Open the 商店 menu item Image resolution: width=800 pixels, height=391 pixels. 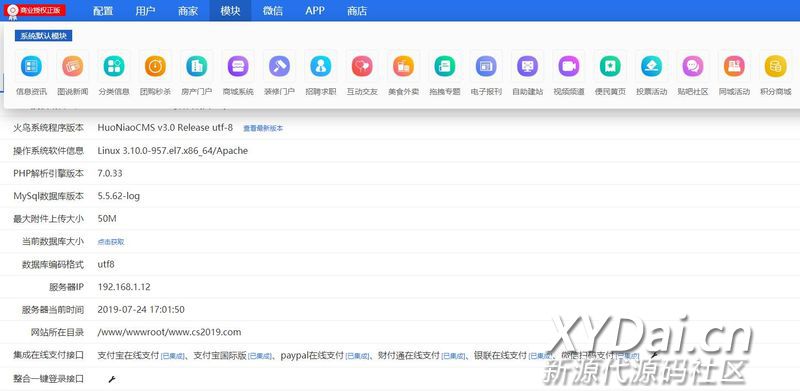click(357, 11)
